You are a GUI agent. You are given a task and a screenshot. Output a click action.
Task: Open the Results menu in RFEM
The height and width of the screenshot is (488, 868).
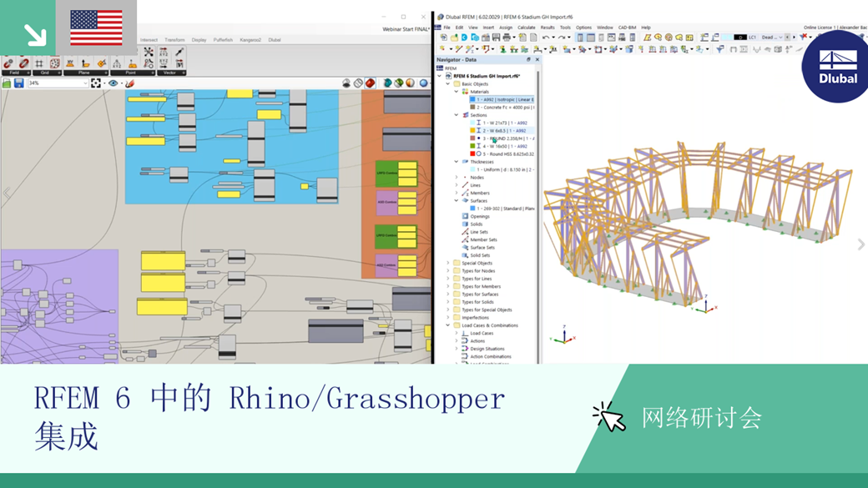tap(548, 27)
